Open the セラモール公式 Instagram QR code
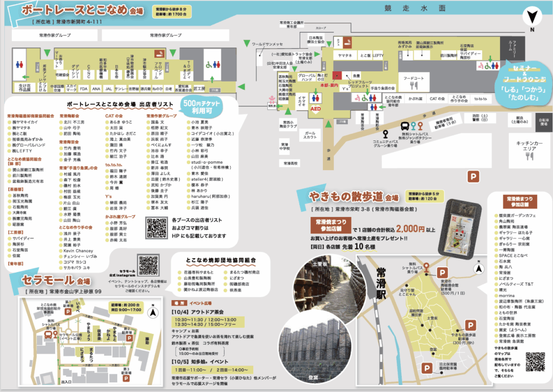 coord(149,265)
